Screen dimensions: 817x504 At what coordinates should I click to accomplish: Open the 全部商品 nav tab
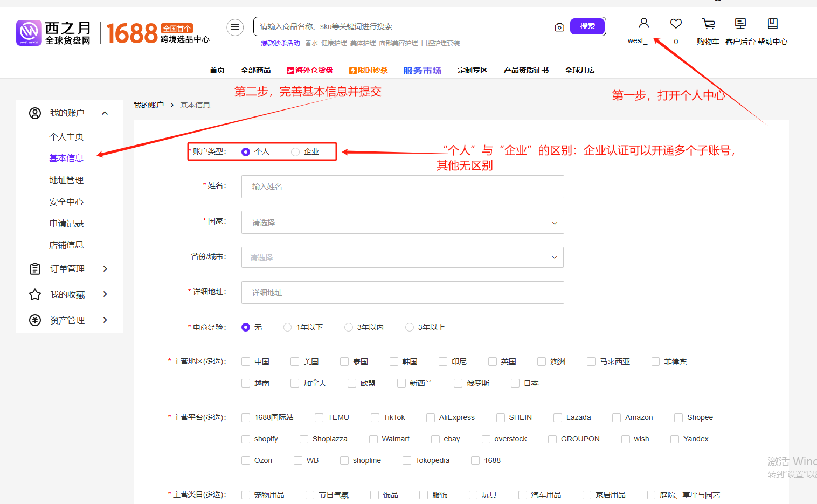coord(256,70)
